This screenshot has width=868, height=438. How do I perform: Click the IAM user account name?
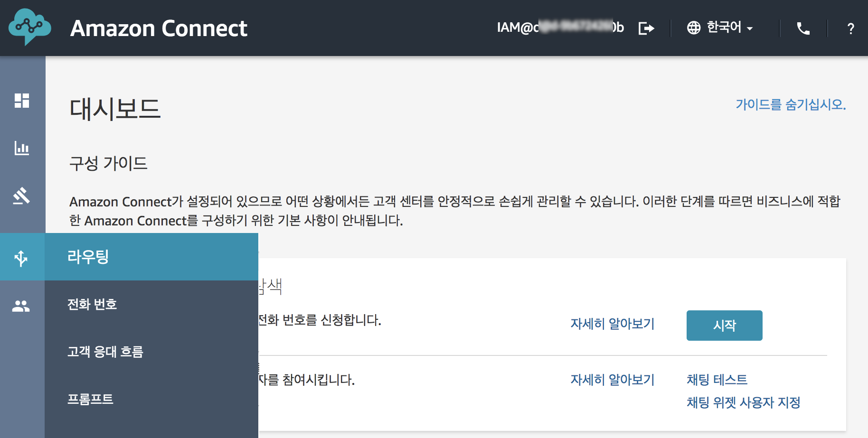point(560,28)
